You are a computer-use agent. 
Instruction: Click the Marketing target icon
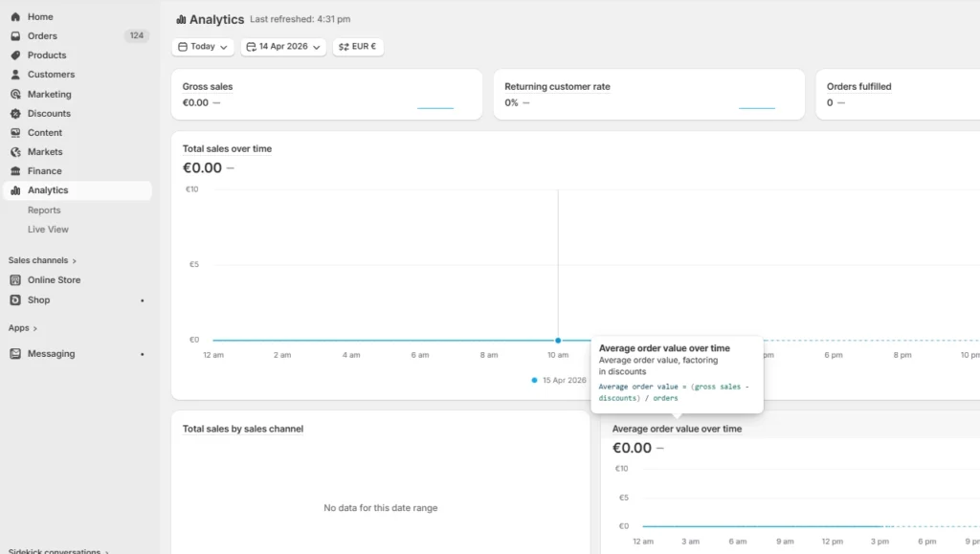pos(15,95)
